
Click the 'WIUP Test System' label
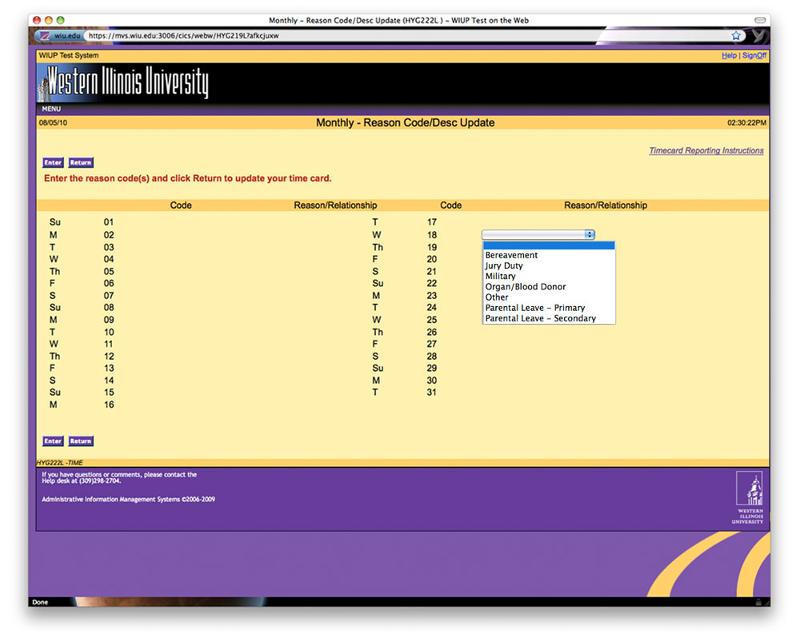pos(69,55)
